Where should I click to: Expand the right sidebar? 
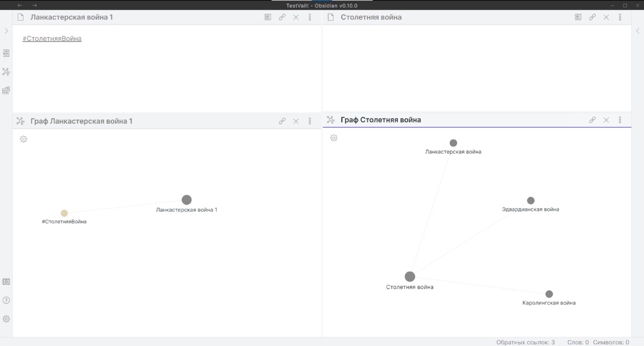click(x=638, y=31)
